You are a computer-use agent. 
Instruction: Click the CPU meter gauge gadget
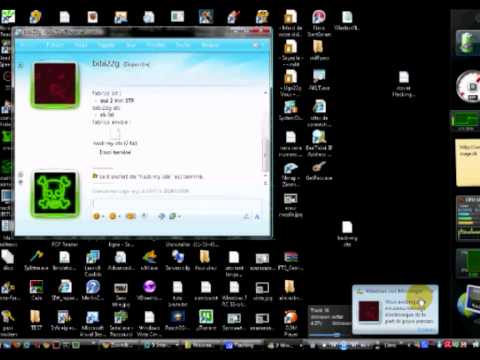[x=469, y=87]
